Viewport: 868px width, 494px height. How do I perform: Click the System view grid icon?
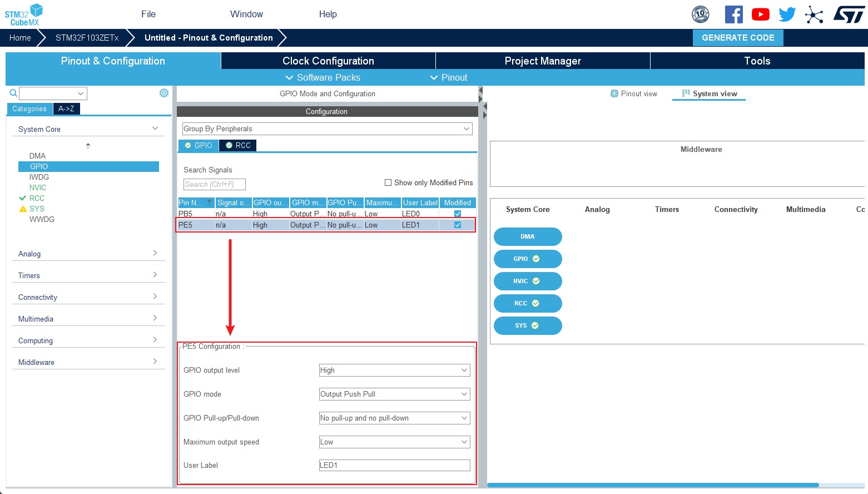pyautogui.click(x=686, y=93)
